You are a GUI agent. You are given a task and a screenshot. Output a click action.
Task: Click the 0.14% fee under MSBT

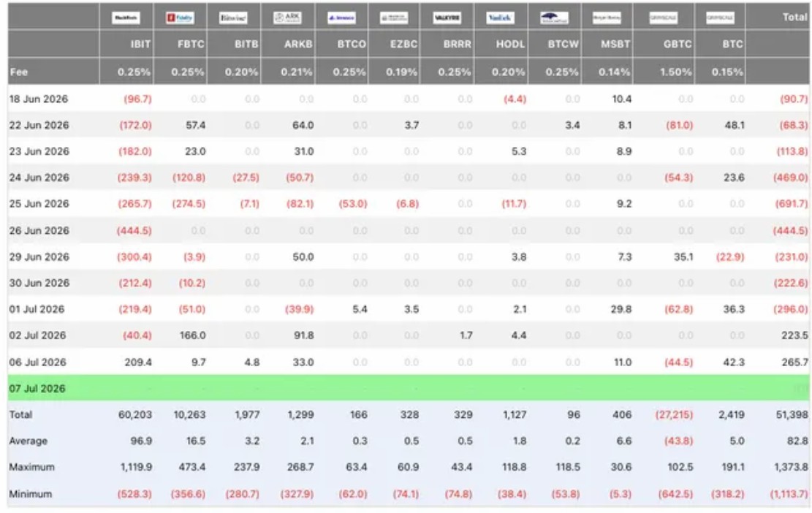(x=615, y=72)
